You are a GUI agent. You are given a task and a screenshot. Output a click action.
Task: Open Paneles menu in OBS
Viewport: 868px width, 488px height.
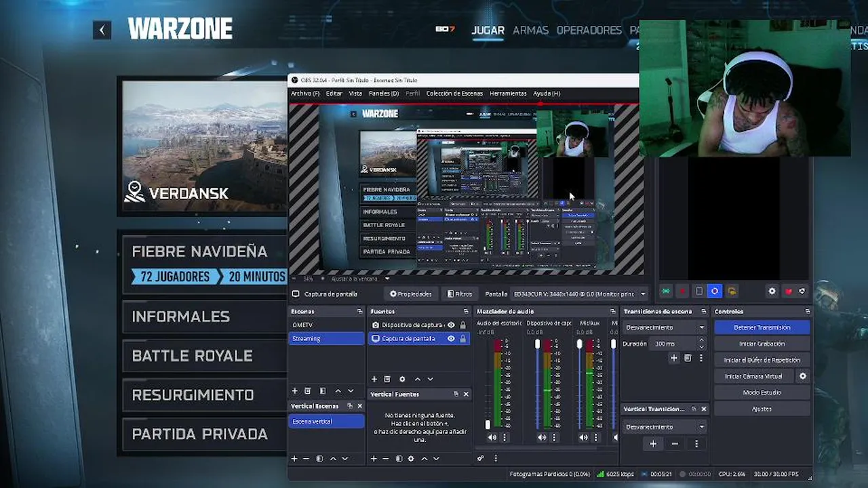coord(384,94)
